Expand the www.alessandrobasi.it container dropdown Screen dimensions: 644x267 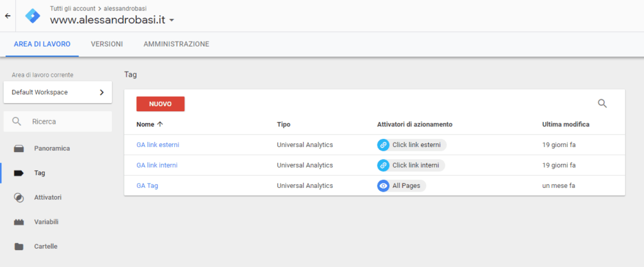point(172,20)
